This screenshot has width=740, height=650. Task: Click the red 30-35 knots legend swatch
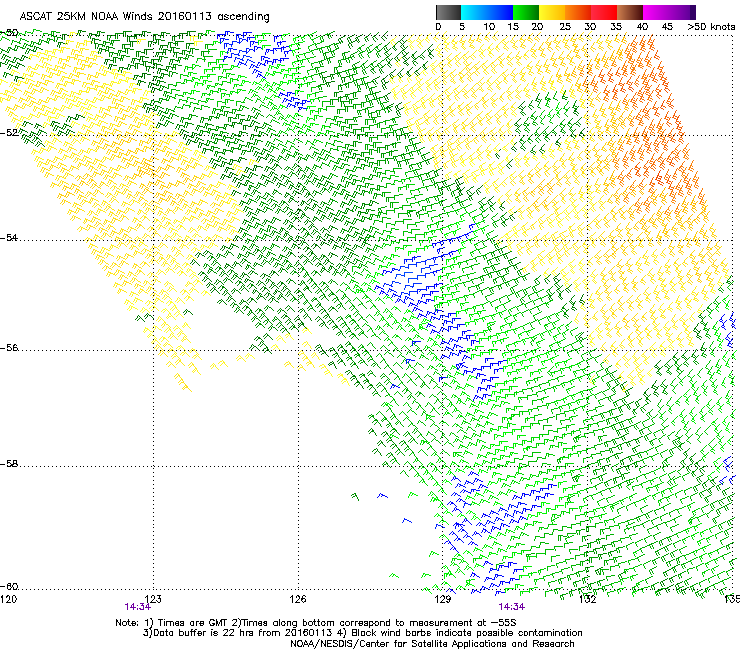tap(604, 12)
